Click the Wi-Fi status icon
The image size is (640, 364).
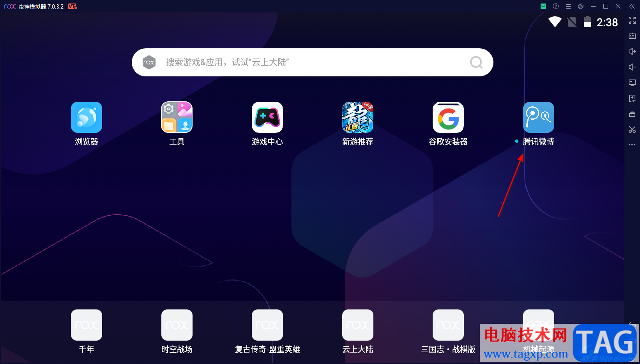tap(555, 22)
